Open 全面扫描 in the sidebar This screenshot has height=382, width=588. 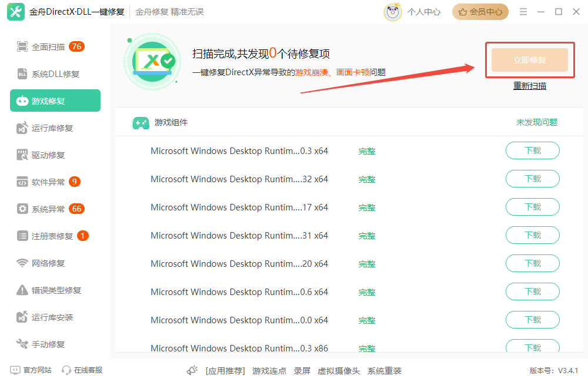(x=55, y=47)
